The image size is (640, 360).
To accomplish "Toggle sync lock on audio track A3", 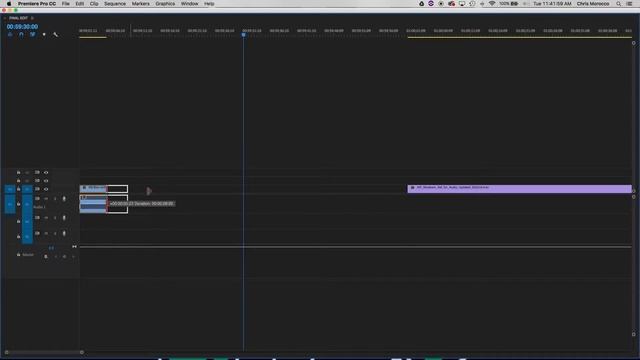I will tap(37, 233).
